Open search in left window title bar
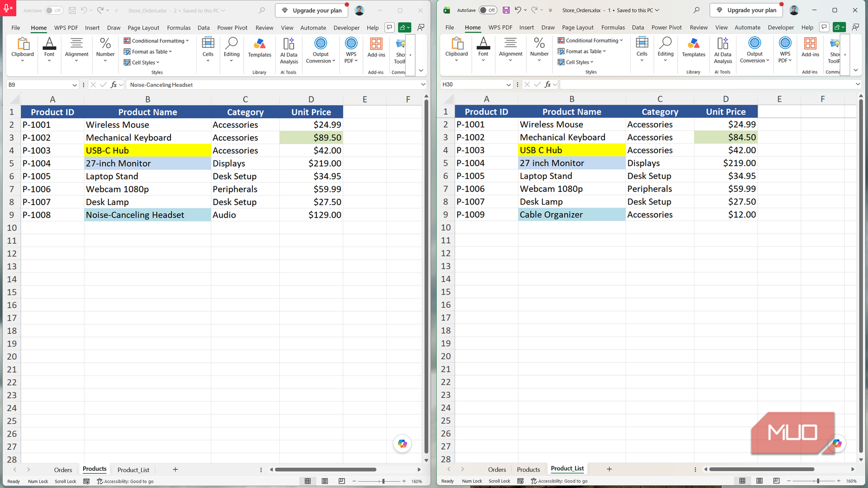 click(x=262, y=10)
